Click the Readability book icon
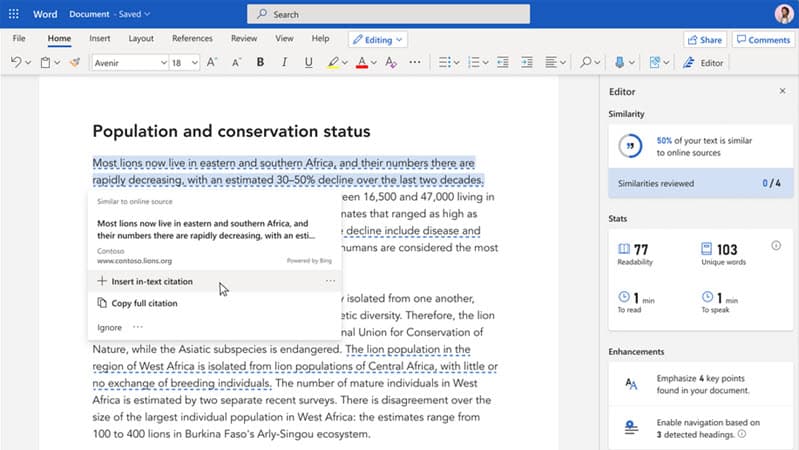The width and height of the screenshot is (799, 450). (624, 249)
